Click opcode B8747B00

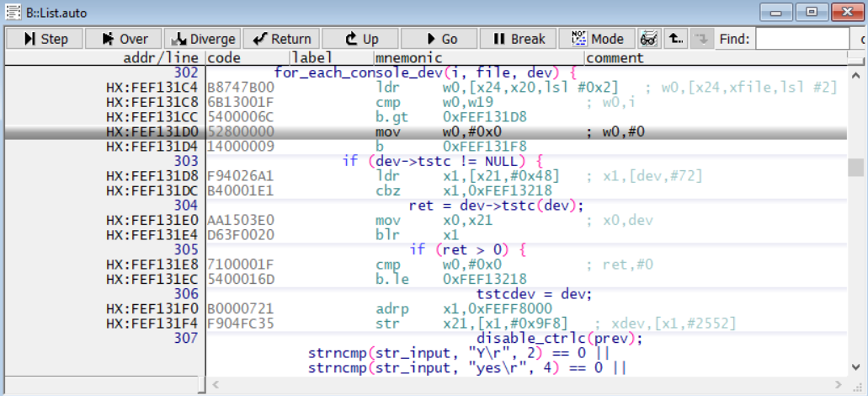pyautogui.click(x=241, y=88)
